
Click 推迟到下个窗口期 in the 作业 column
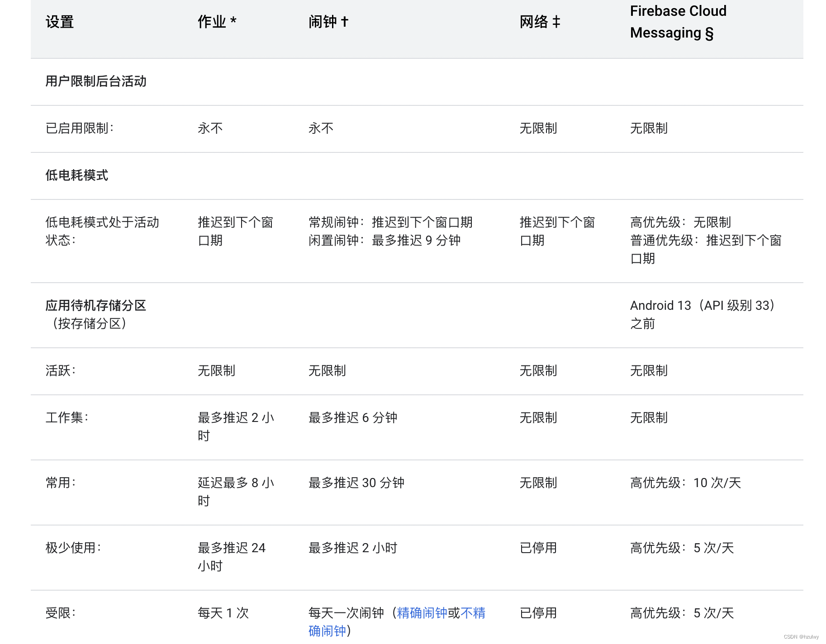click(236, 232)
